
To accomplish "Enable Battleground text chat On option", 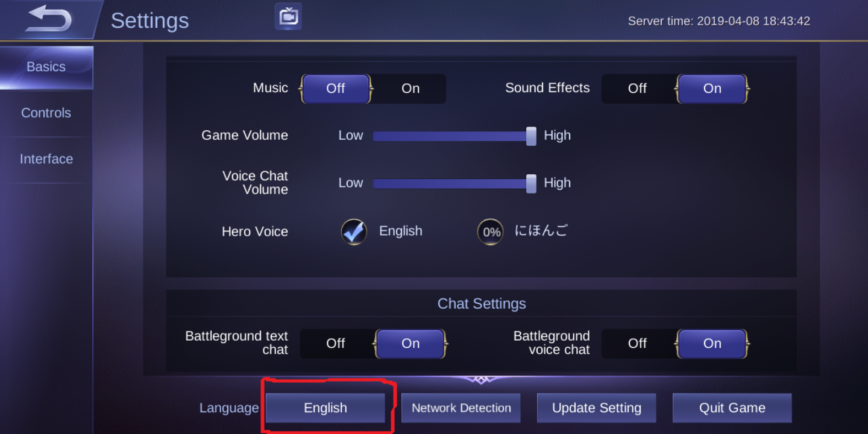I will coord(410,344).
